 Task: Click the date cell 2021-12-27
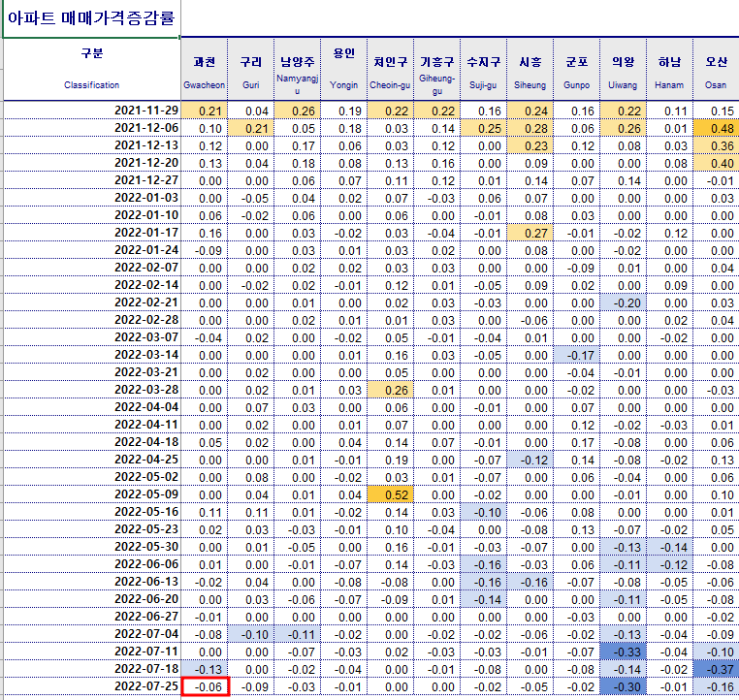tap(91, 180)
